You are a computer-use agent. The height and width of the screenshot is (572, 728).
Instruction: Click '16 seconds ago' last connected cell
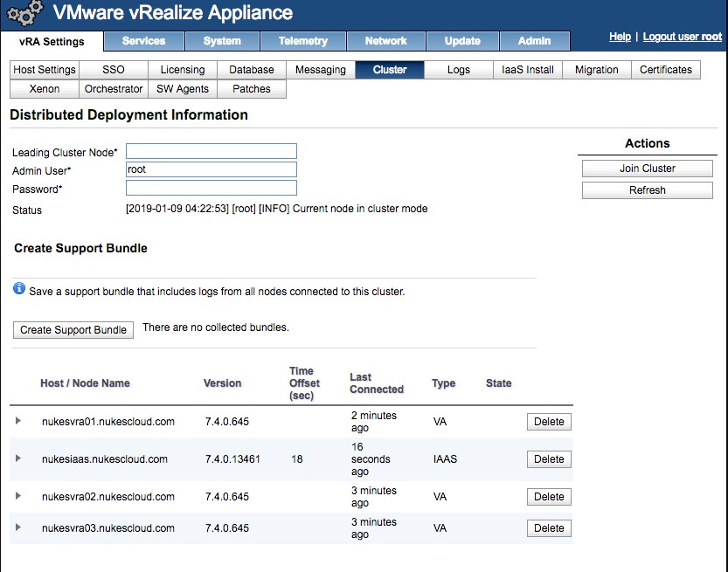[x=371, y=459]
